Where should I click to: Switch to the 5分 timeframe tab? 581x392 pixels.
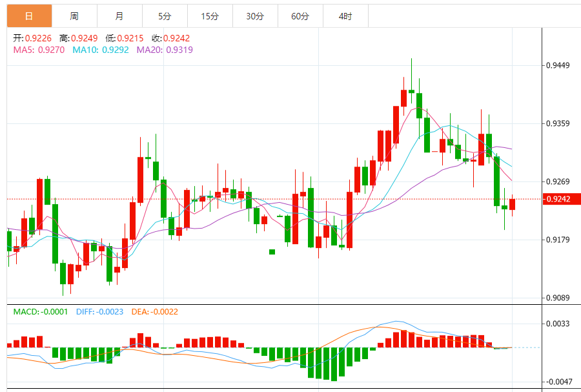pyautogui.click(x=165, y=16)
